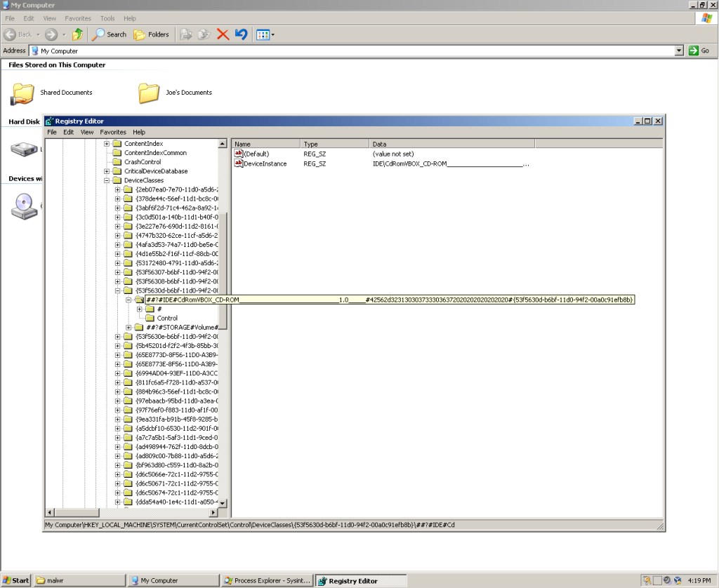Open the Shared Documents folder
This screenshot has height=588, width=719.
point(22,93)
